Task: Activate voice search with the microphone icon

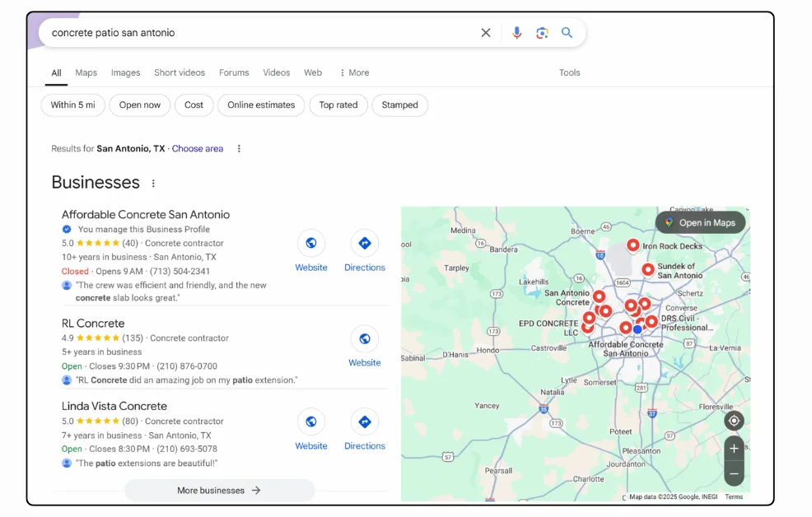Action: [517, 32]
